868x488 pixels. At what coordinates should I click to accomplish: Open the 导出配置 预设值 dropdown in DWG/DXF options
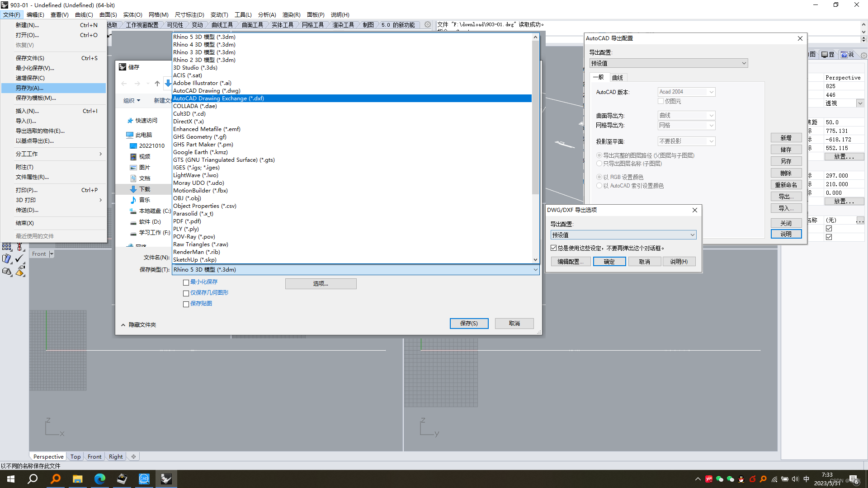692,235
